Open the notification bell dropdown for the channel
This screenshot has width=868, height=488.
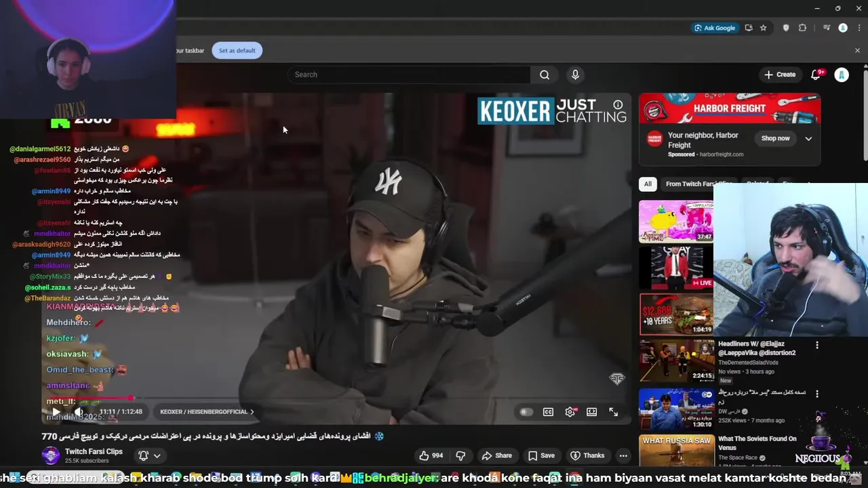click(149, 455)
